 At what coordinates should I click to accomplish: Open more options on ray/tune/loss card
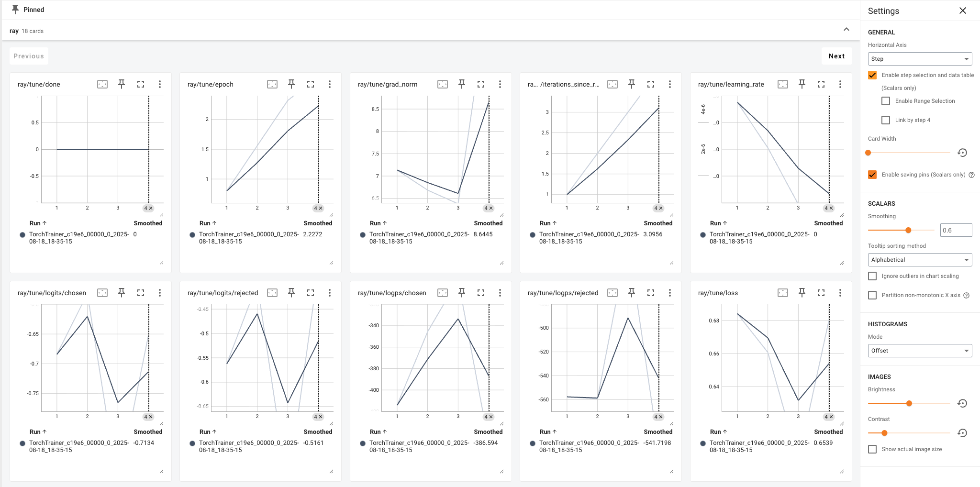(x=840, y=293)
